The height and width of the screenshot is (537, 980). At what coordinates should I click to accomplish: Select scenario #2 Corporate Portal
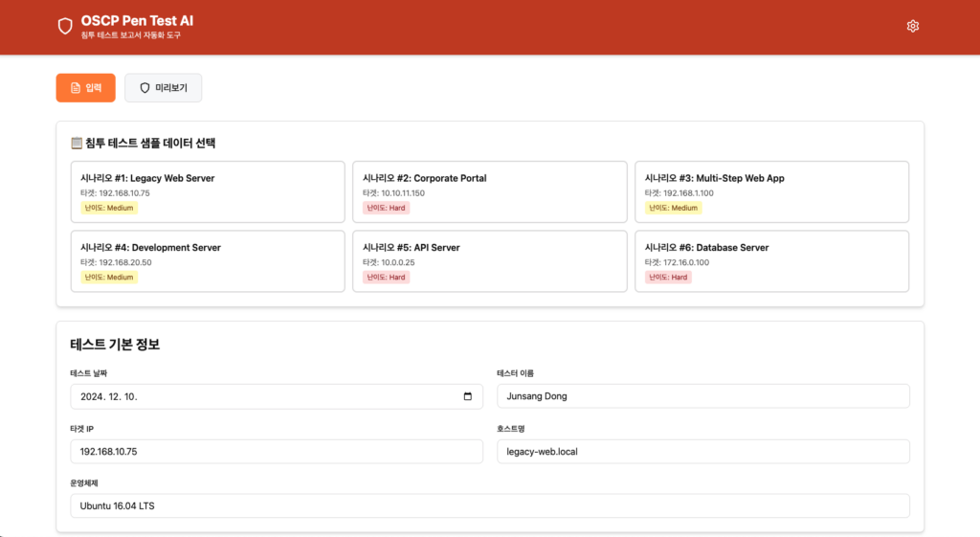[489, 191]
